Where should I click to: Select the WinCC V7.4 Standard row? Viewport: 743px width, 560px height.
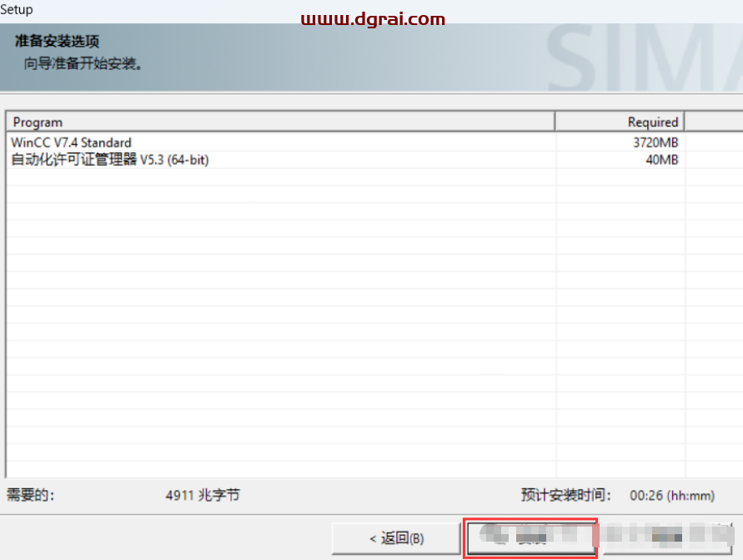tap(72, 142)
